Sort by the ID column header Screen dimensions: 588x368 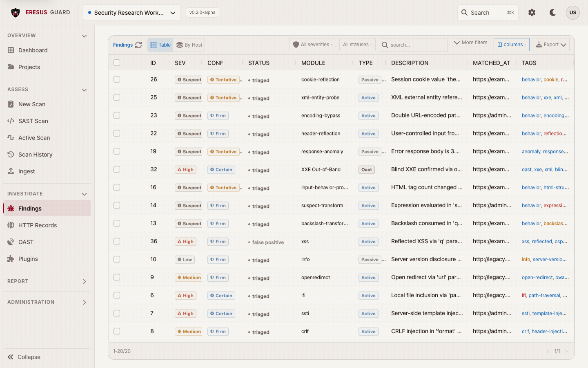(x=153, y=63)
